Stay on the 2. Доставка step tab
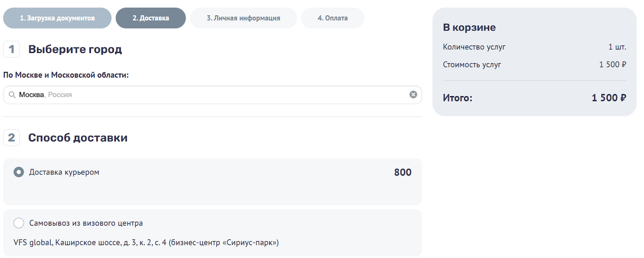The height and width of the screenshot is (258, 644). [151, 18]
